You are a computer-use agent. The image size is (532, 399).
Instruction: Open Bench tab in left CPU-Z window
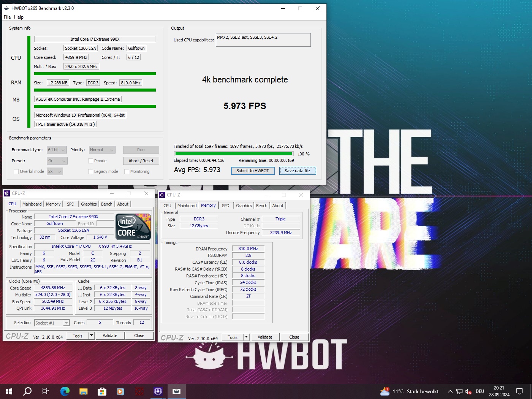(x=107, y=204)
